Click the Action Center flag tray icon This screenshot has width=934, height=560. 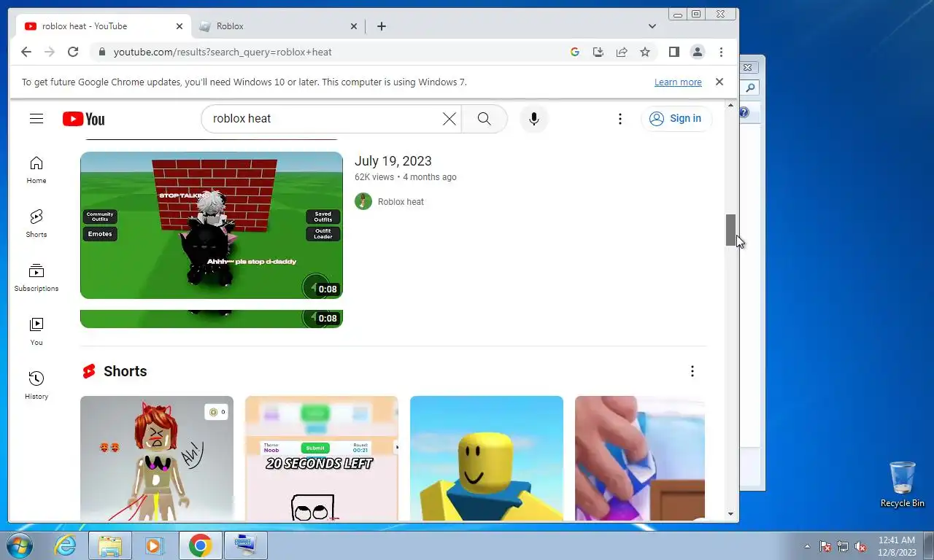coord(825,546)
